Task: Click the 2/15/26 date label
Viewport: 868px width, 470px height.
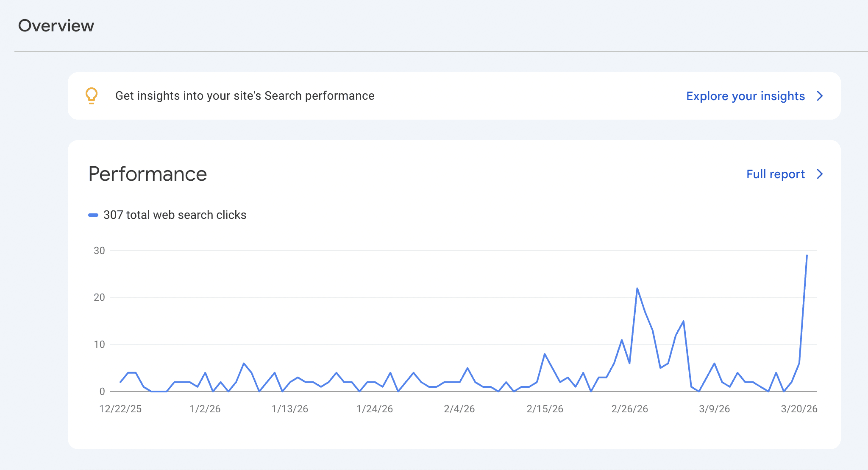Action: click(x=545, y=409)
